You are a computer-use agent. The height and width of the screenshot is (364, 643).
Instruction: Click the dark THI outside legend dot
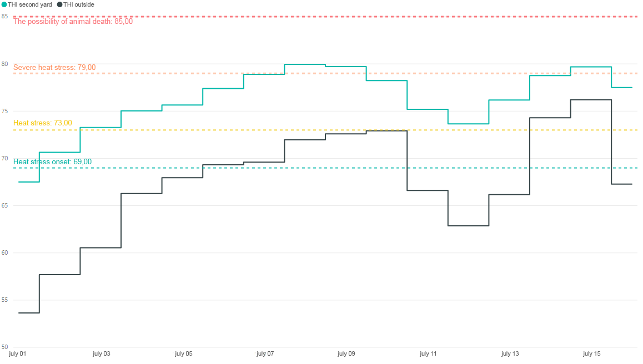tap(59, 5)
